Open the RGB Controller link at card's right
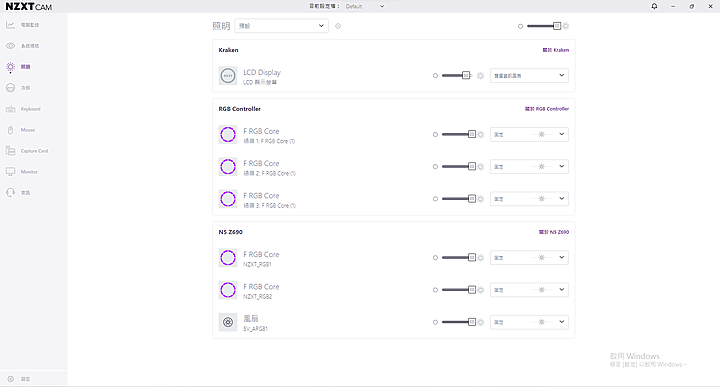720x387 pixels. (547, 109)
